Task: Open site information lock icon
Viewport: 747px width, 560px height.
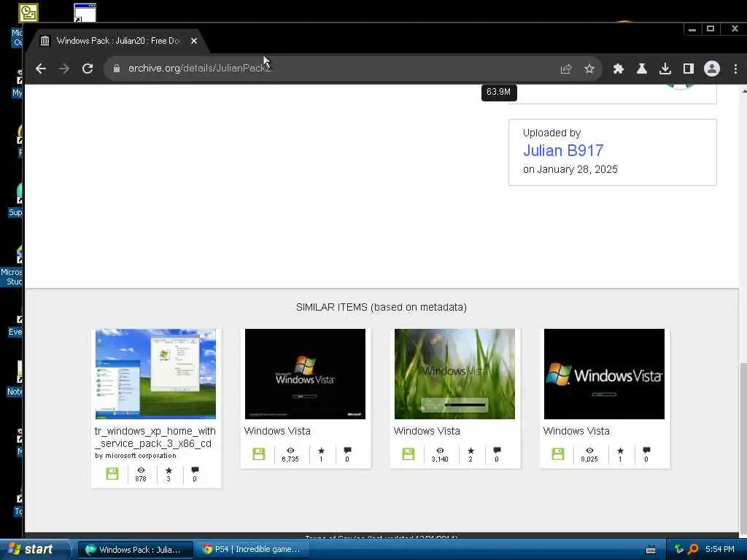Action: (116, 69)
